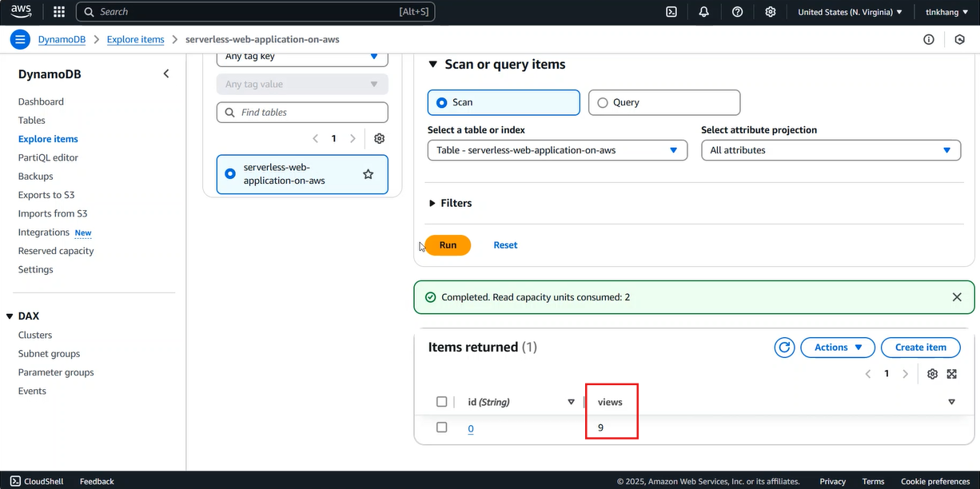Collapse the DynamoDB side navigation
Image resolution: width=980 pixels, height=489 pixels.
166,74
